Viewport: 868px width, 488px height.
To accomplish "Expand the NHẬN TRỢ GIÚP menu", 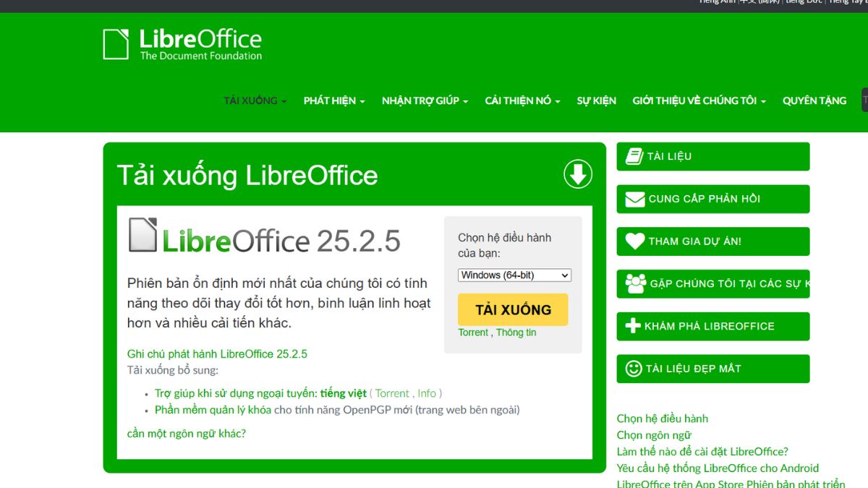I will [x=425, y=100].
